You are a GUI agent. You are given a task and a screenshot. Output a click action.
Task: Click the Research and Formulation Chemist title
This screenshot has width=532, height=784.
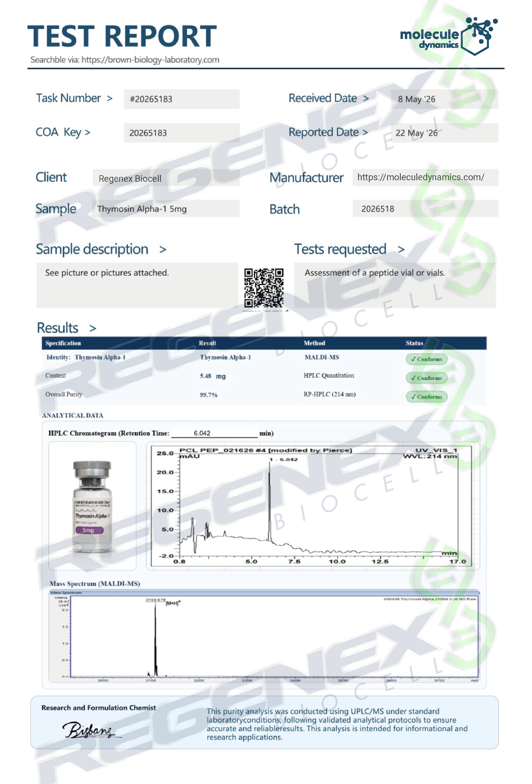click(x=98, y=708)
